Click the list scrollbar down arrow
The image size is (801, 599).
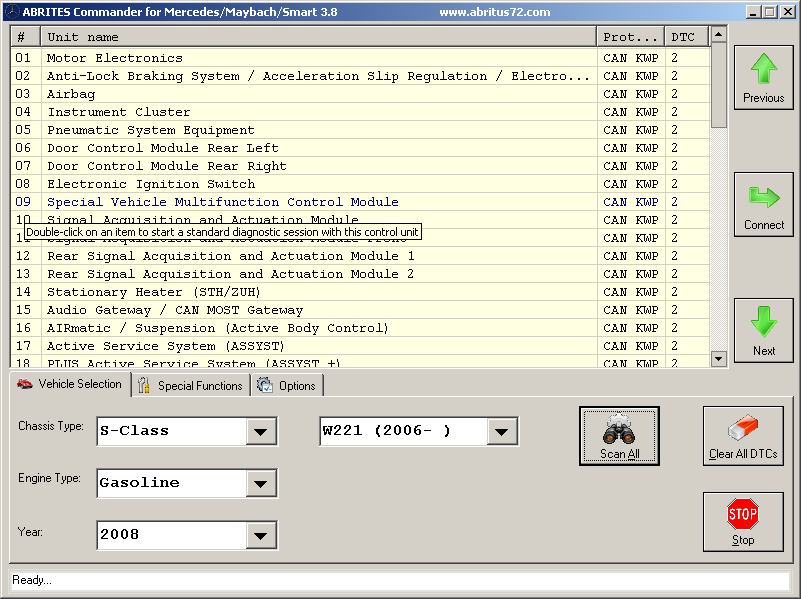(718, 358)
